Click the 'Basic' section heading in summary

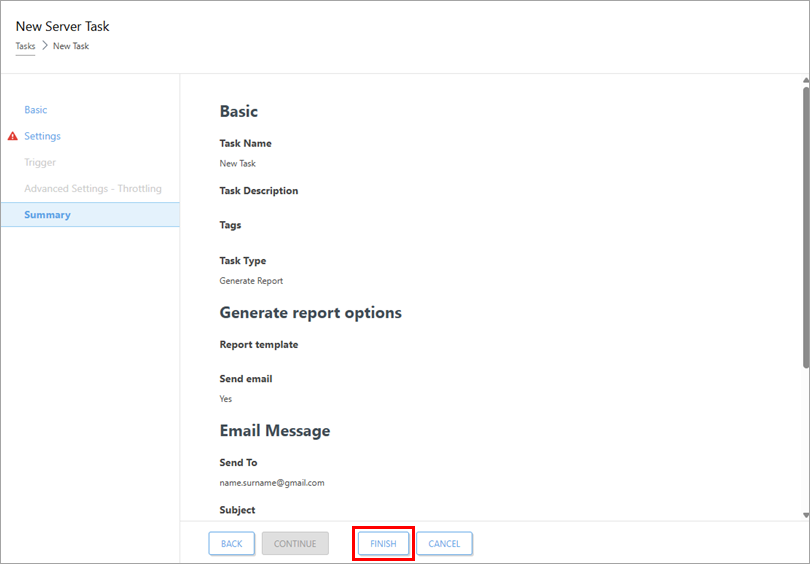(x=239, y=112)
